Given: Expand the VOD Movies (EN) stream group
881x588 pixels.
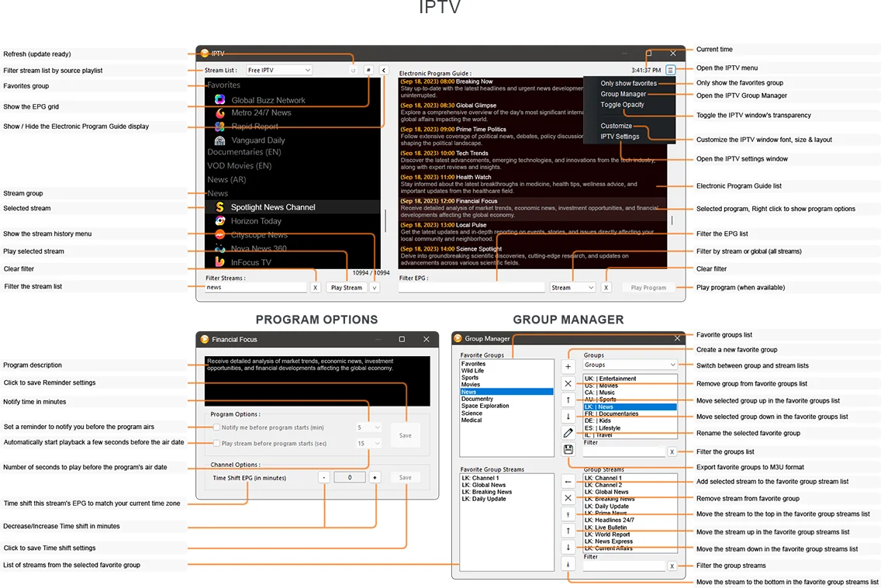Looking at the screenshot, I should (240, 166).
